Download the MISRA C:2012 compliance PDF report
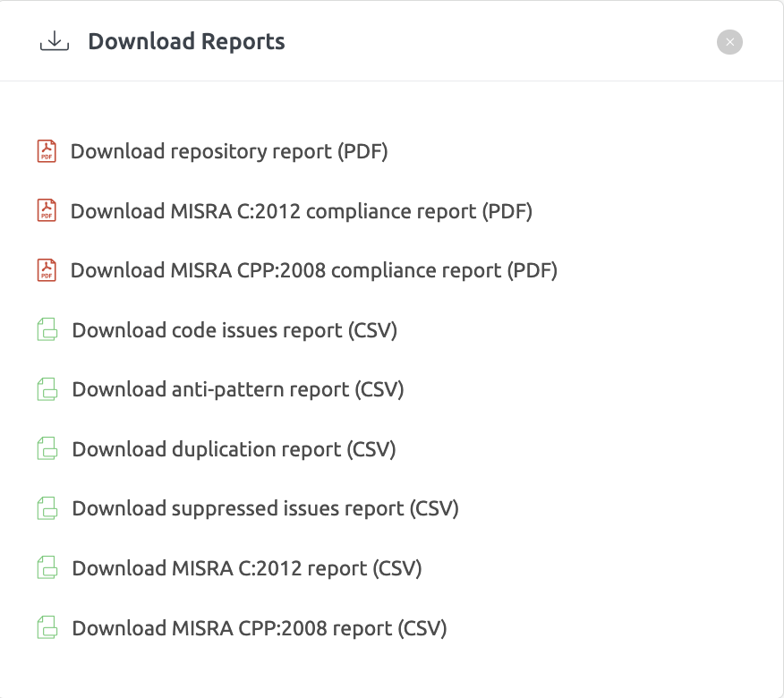The image size is (784, 698). point(301,211)
